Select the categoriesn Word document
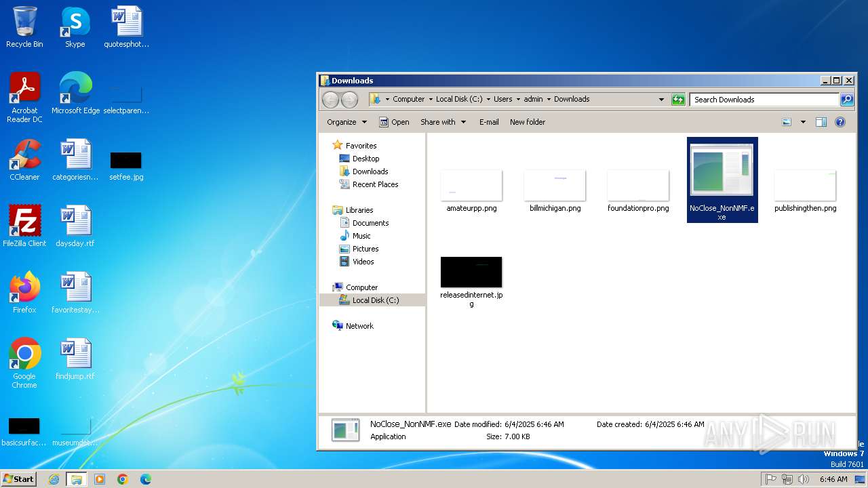This screenshot has width=868, height=488. point(75,159)
